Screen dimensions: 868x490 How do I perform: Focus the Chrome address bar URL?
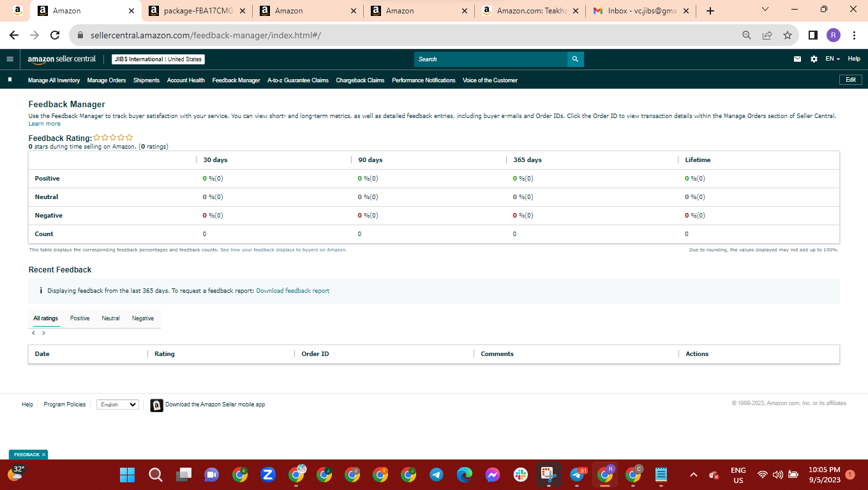coord(204,35)
